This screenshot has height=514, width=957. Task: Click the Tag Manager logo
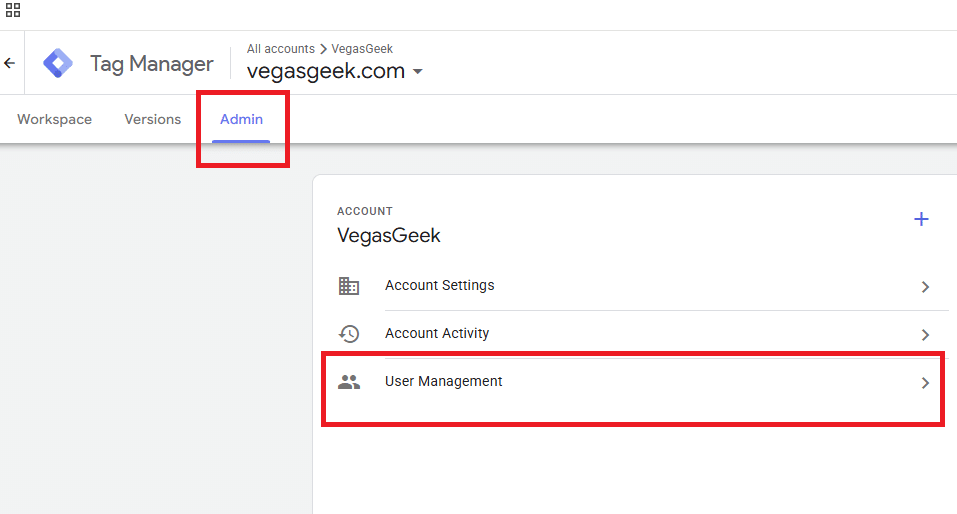pyautogui.click(x=58, y=63)
